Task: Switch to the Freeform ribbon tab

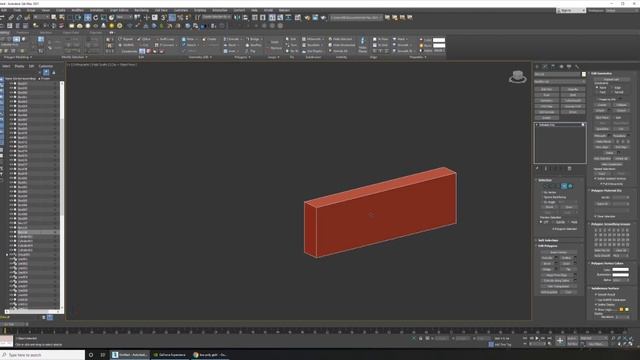Action: point(22,33)
